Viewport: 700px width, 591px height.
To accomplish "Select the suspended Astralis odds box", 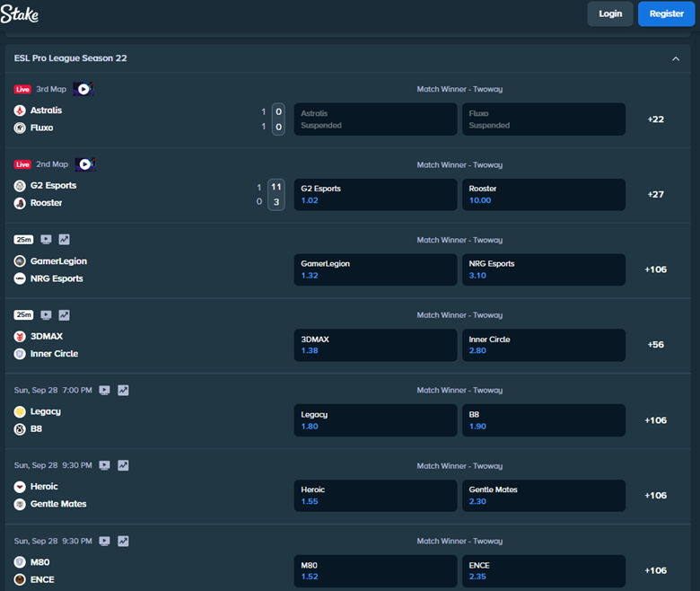I will coord(375,119).
